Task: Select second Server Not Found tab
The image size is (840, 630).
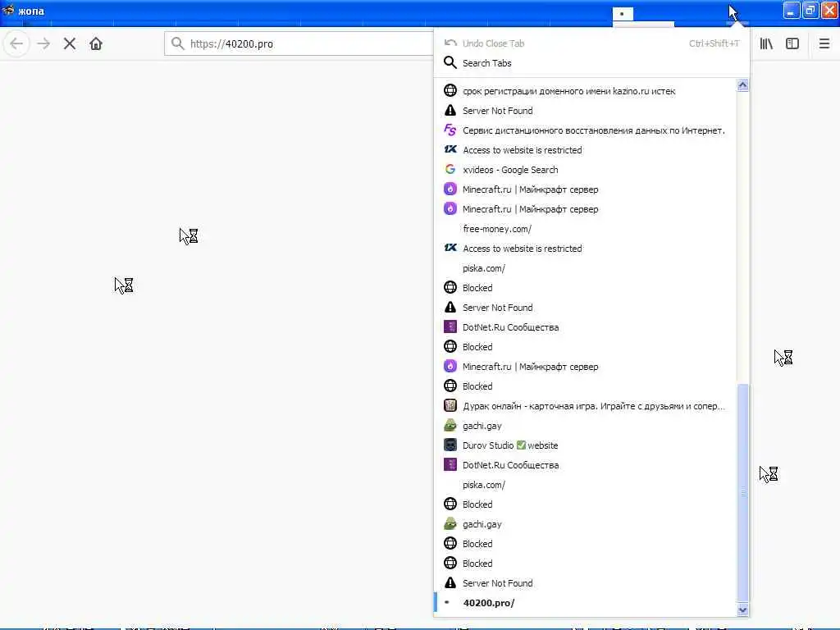Action: tap(585, 308)
